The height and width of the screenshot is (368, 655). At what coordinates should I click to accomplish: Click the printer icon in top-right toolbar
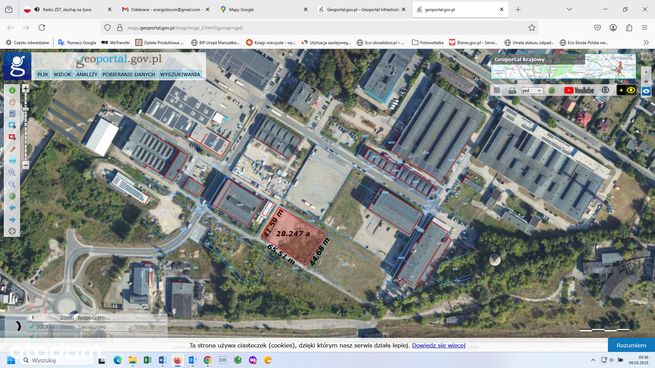point(513,90)
